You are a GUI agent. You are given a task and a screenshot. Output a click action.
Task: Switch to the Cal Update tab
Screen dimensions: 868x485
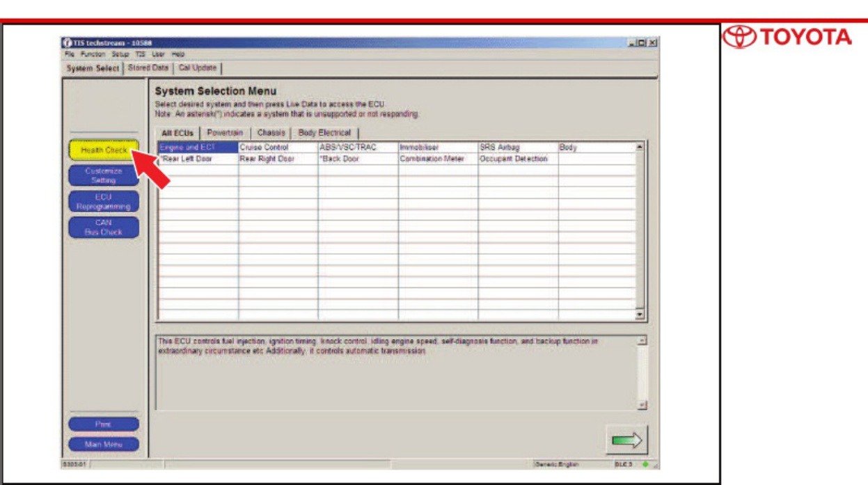click(x=198, y=68)
